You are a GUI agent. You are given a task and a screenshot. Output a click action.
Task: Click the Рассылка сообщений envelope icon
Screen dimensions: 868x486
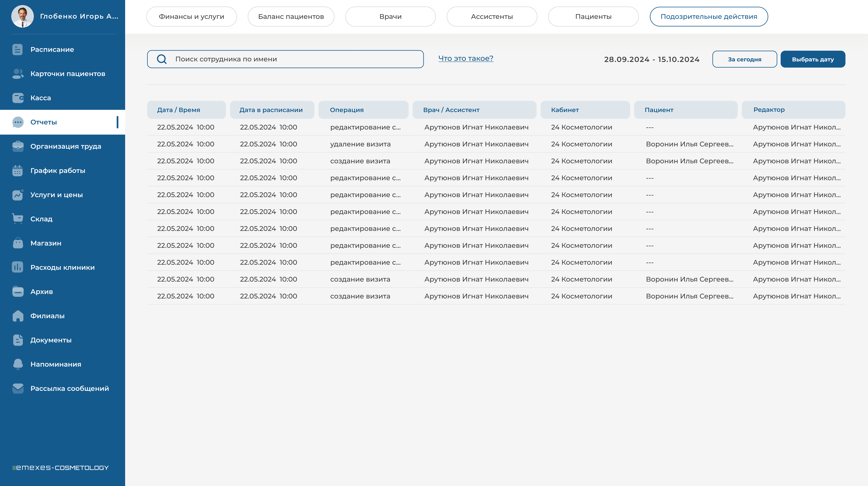tap(18, 388)
